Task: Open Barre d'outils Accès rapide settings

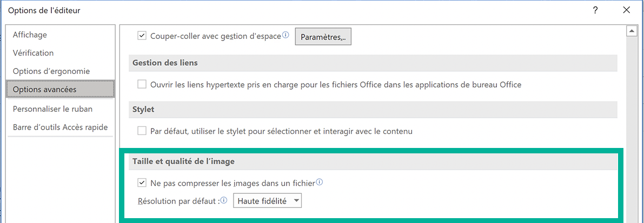Action: click(x=60, y=127)
